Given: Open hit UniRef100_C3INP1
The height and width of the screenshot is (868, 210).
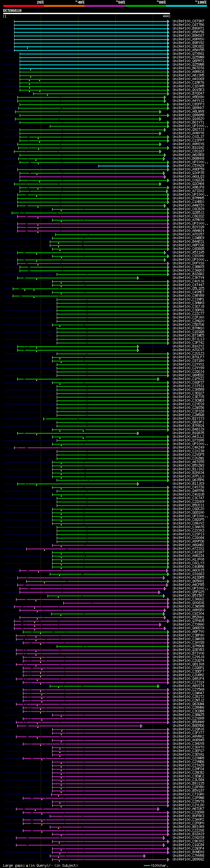Looking at the screenshot, I should click(188, 299).
